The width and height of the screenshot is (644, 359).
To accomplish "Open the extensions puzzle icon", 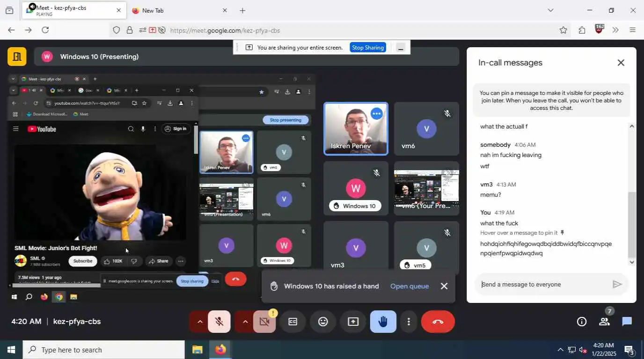I will pyautogui.click(x=582, y=30).
